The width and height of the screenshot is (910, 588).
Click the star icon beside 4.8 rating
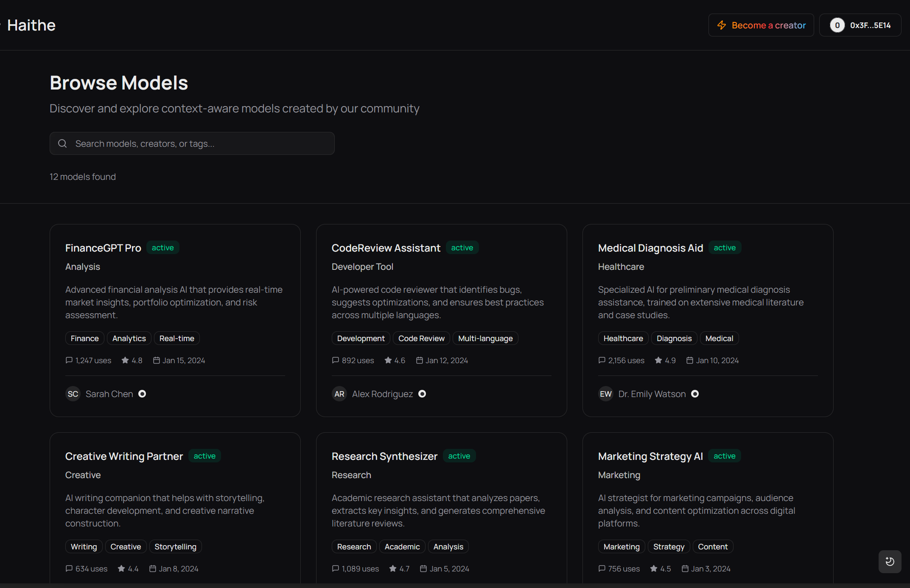[x=125, y=360]
